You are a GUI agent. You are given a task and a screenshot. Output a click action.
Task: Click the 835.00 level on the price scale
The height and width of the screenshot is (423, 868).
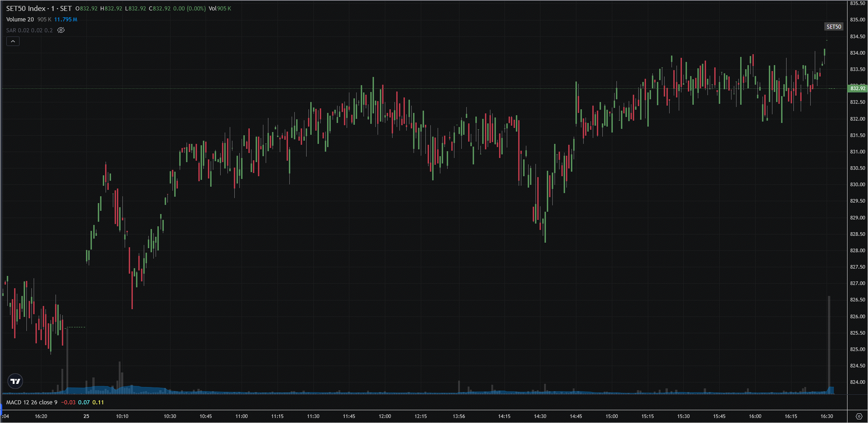858,20
